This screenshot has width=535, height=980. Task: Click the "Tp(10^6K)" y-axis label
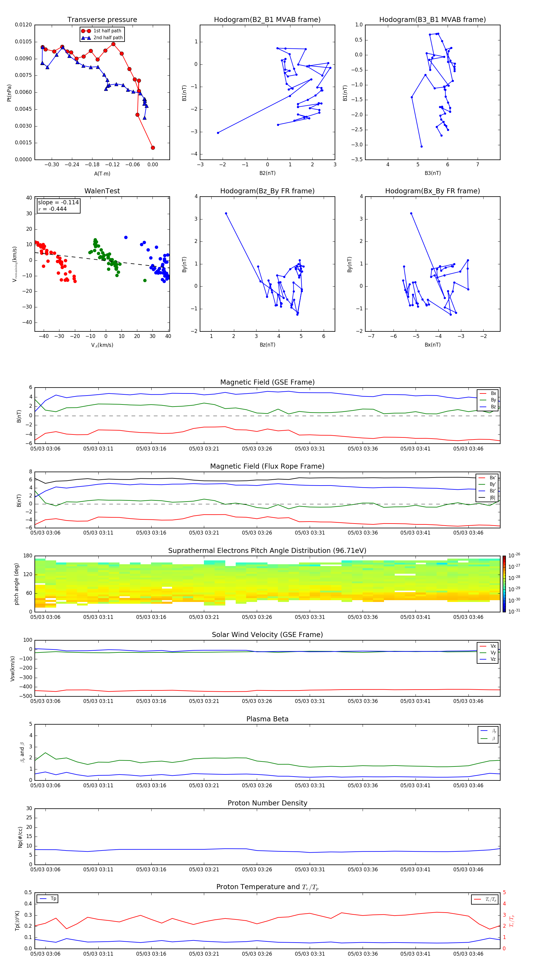click(x=18, y=921)
